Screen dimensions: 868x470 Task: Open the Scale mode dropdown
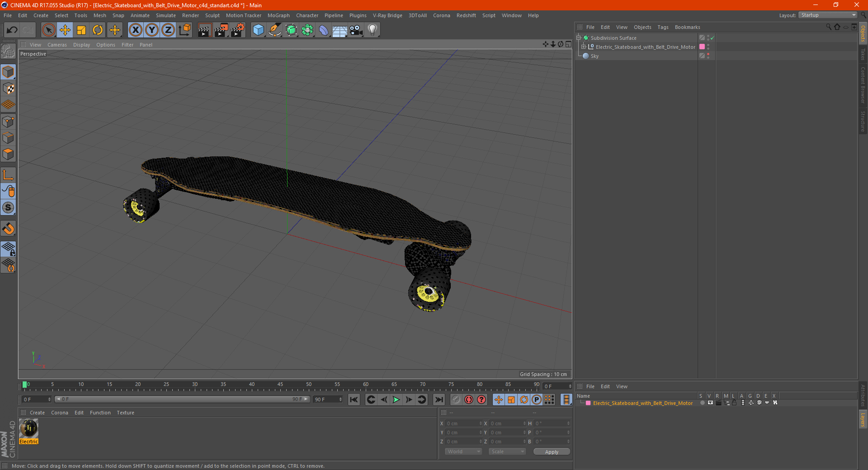tap(507, 451)
